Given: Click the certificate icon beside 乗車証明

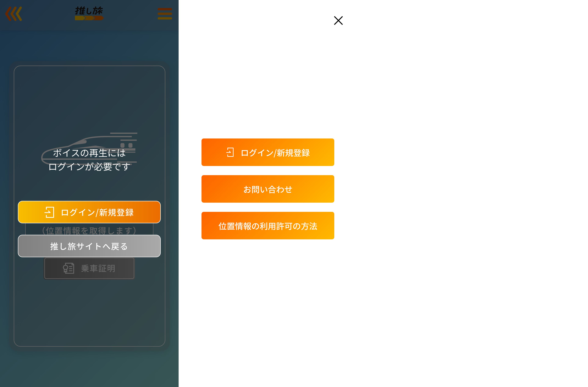Looking at the screenshot, I should 68,268.
